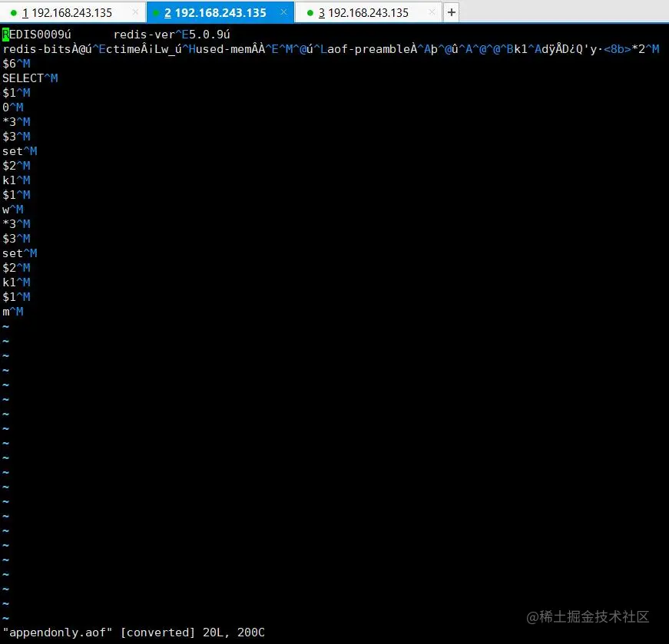Click the [converted] status text
The width and height of the screenshot is (669, 644).
point(157,632)
